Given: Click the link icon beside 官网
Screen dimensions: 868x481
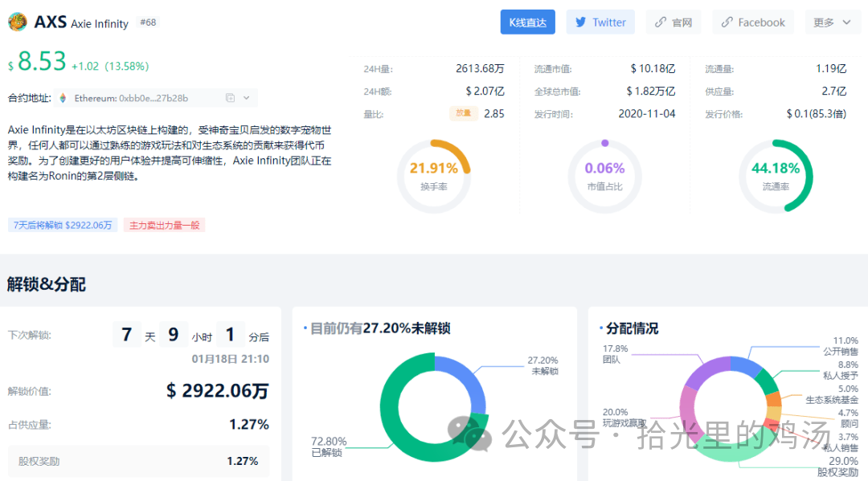Looking at the screenshot, I should tap(661, 22).
